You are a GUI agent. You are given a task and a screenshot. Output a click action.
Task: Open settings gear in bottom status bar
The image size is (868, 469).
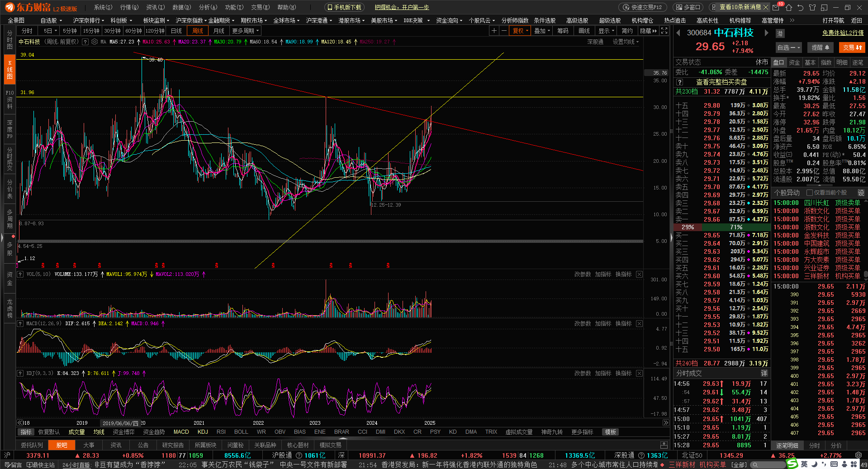[x=859, y=455]
